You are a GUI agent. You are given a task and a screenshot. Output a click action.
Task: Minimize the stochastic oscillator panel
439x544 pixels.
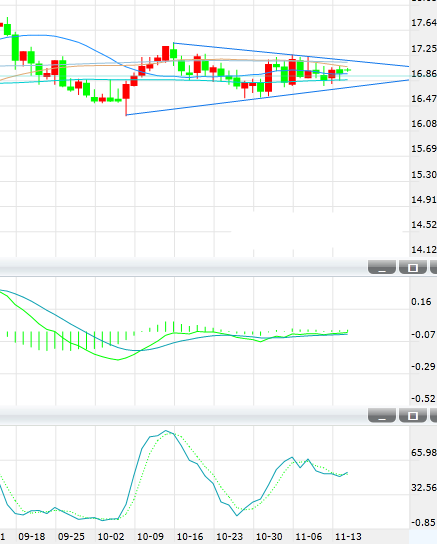click(382, 415)
